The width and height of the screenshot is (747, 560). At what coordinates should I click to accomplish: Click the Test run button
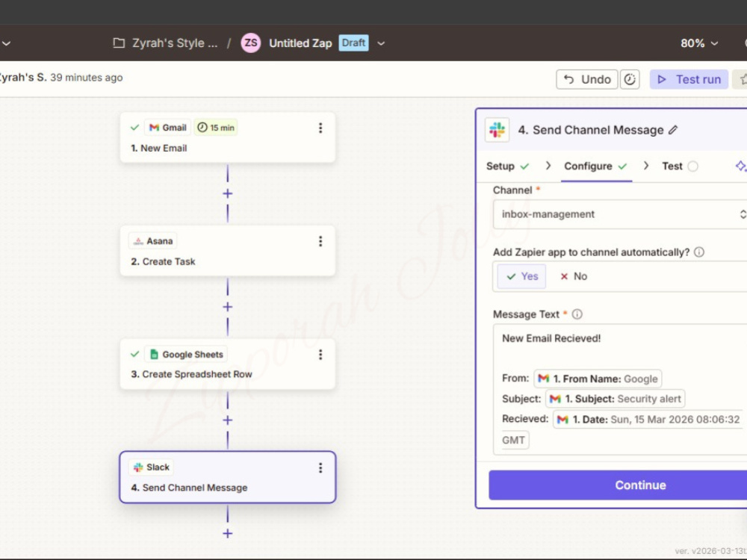click(x=689, y=80)
